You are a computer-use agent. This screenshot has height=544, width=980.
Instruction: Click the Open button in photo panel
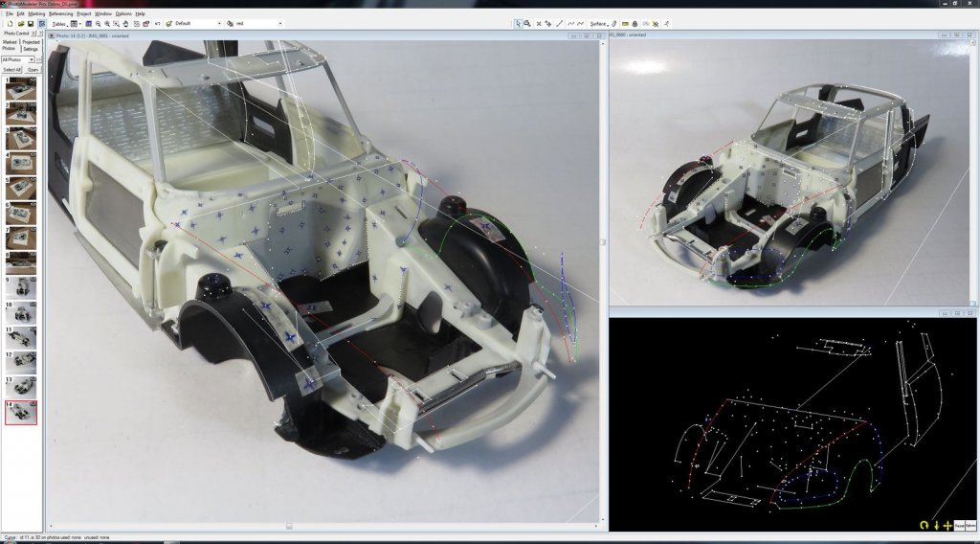(33, 69)
